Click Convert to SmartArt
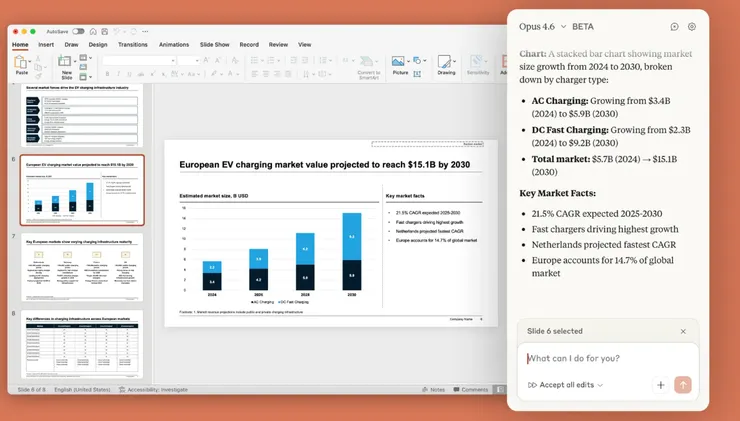Screen dimensions: 740x421 click(368, 67)
